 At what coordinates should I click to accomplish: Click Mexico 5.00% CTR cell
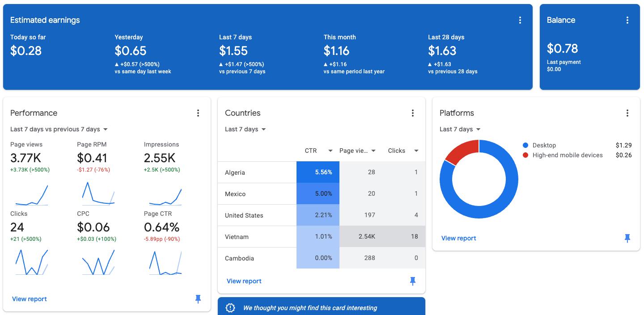pyautogui.click(x=318, y=193)
